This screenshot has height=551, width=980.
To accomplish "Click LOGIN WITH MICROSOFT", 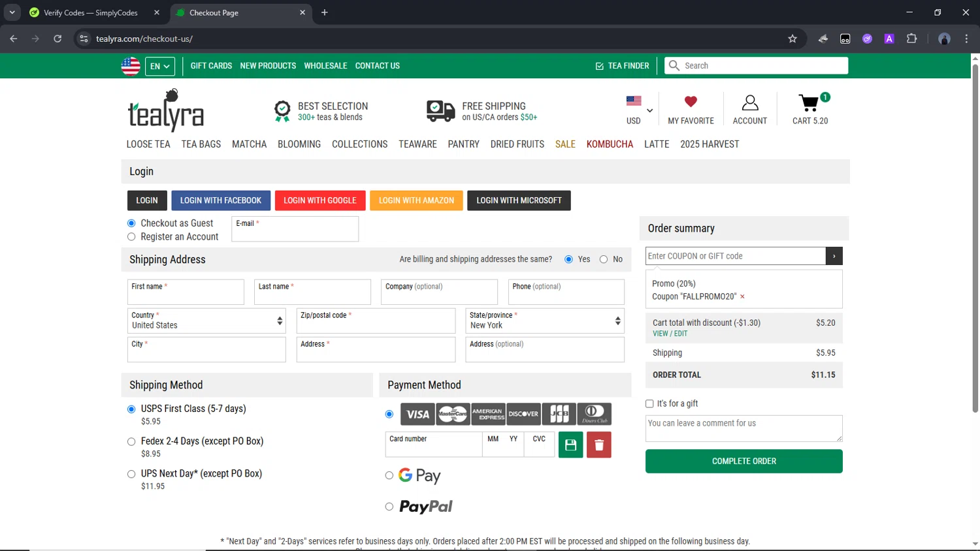I will (519, 200).
